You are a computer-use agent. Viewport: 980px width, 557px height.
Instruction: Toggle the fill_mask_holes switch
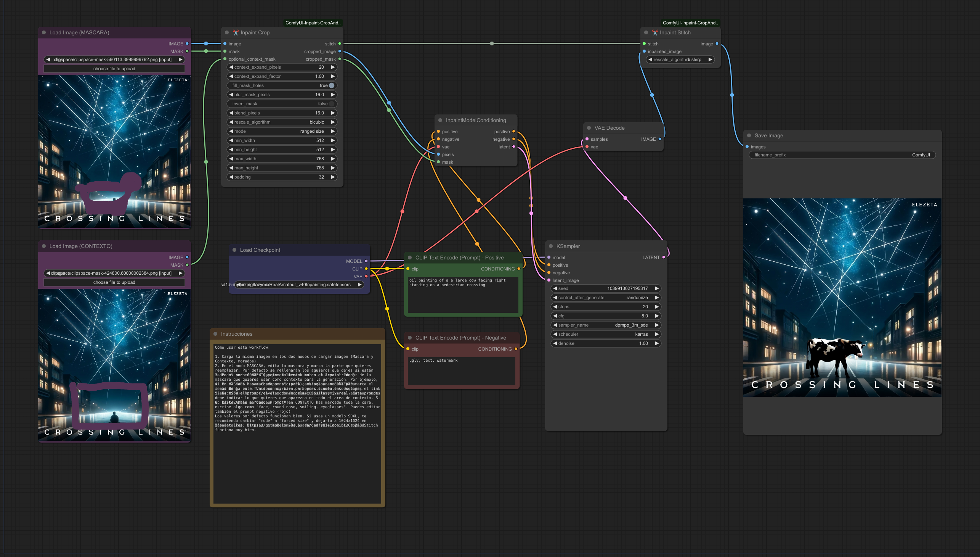pos(331,85)
